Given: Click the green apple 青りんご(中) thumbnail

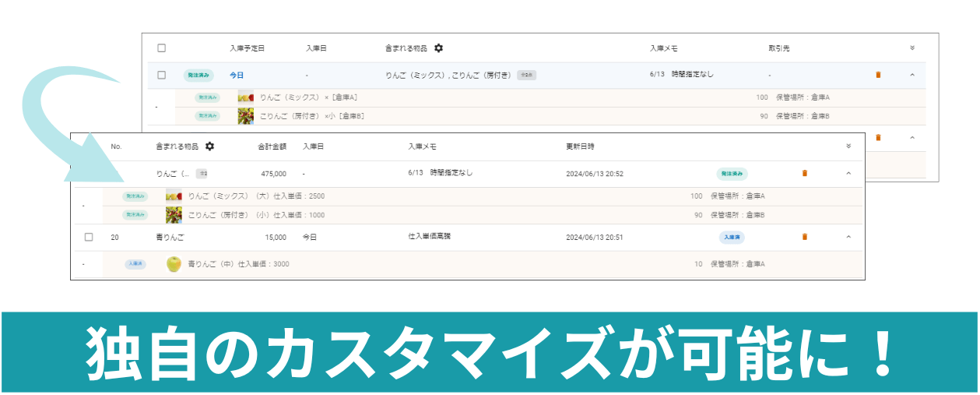Looking at the screenshot, I should point(174,264).
